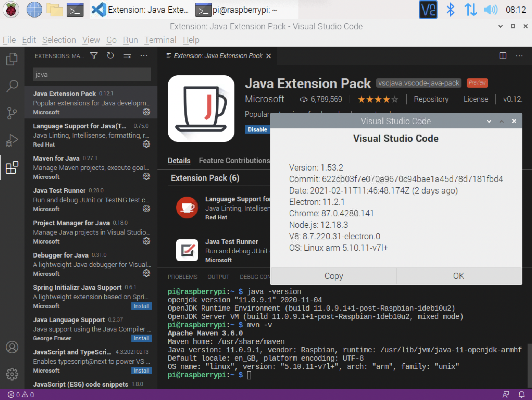Install Spring Initializr Java Support

coord(141,306)
